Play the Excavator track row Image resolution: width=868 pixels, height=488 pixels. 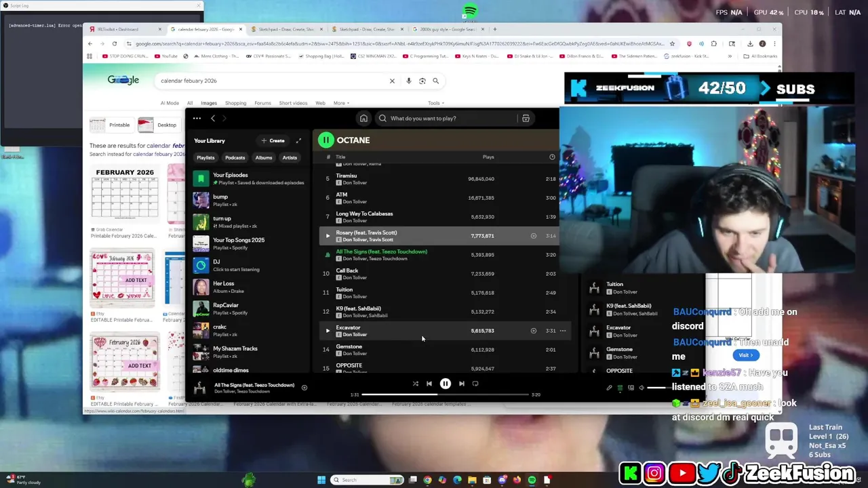point(328,331)
